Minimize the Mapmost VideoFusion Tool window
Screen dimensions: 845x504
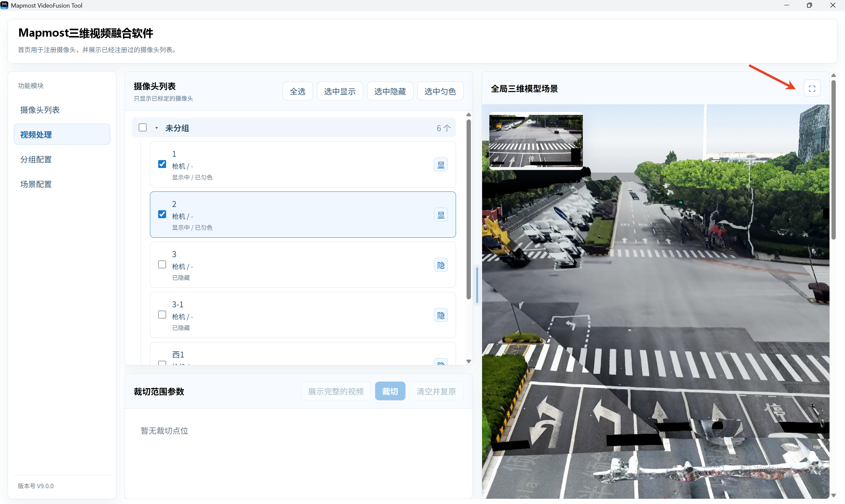[x=787, y=5]
